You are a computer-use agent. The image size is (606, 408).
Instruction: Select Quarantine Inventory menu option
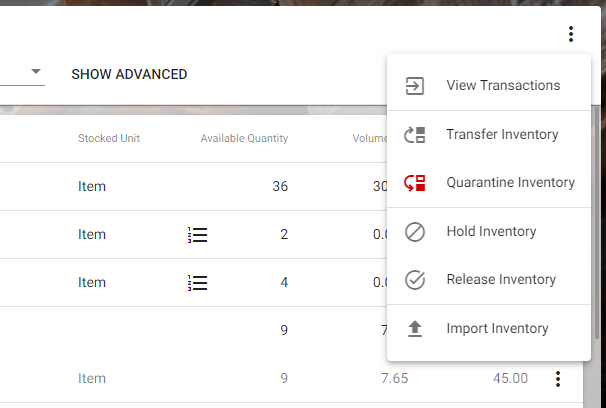(x=510, y=183)
